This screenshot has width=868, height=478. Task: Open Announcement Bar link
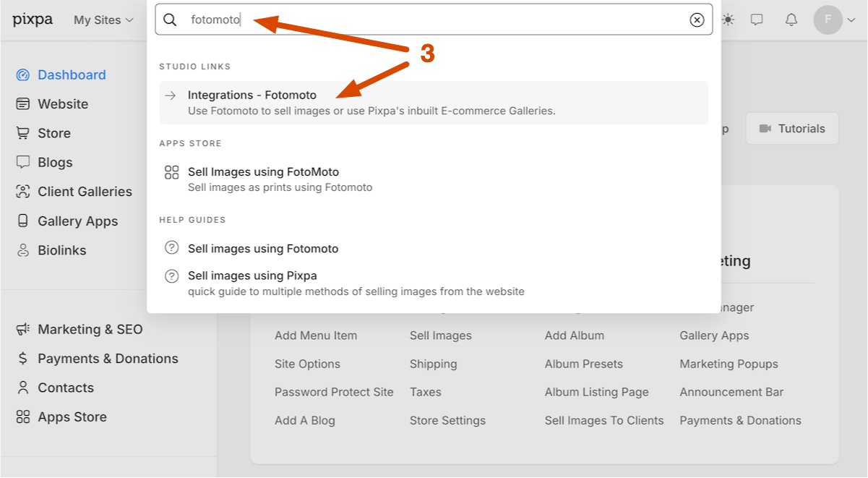click(731, 392)
